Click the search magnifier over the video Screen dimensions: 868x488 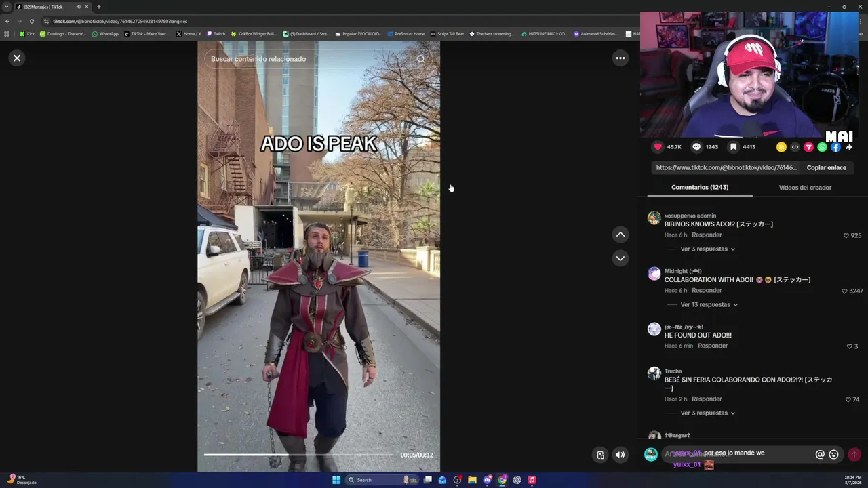pyautogui.click(x=420, y=59)
